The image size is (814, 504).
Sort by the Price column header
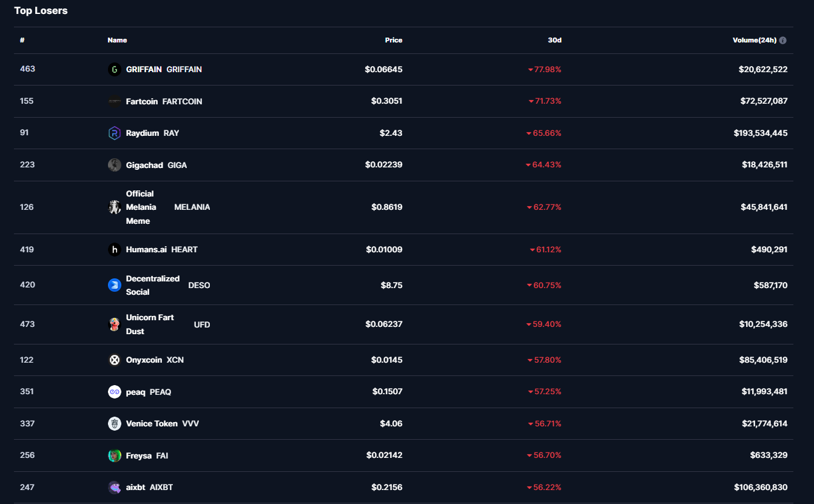[393, 41]
